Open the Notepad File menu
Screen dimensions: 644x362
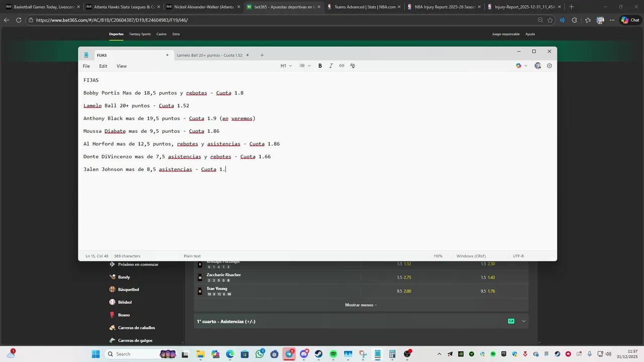(87, 66)
